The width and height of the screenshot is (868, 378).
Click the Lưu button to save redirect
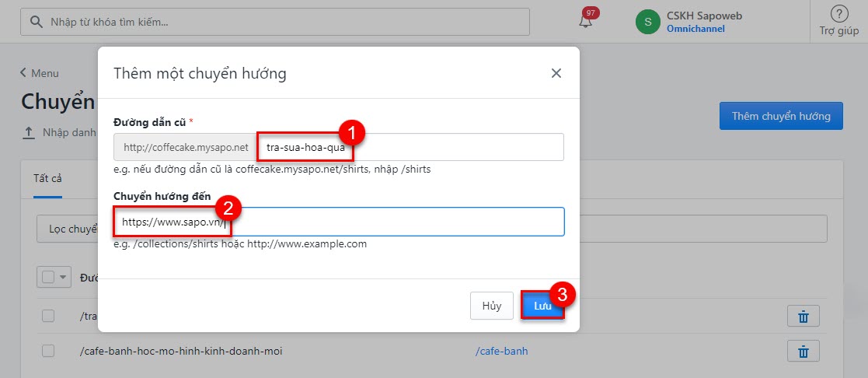tap(542, 306)
